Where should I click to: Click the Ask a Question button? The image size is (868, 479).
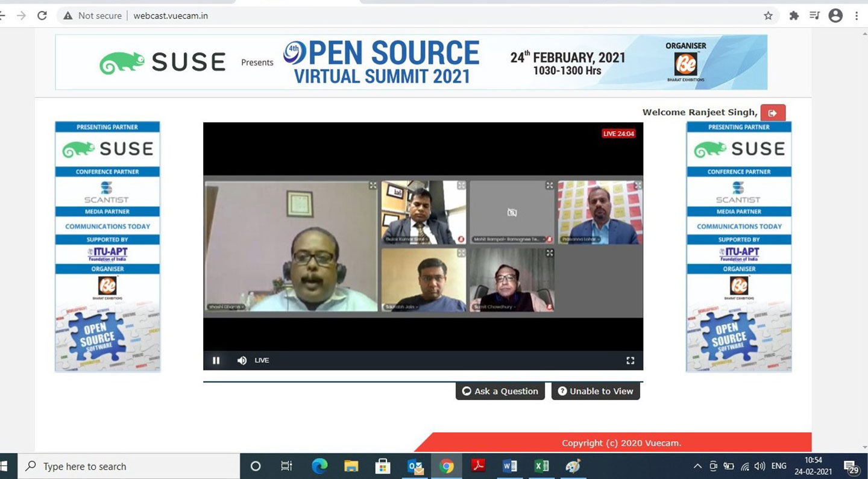[x=500, y=391]
